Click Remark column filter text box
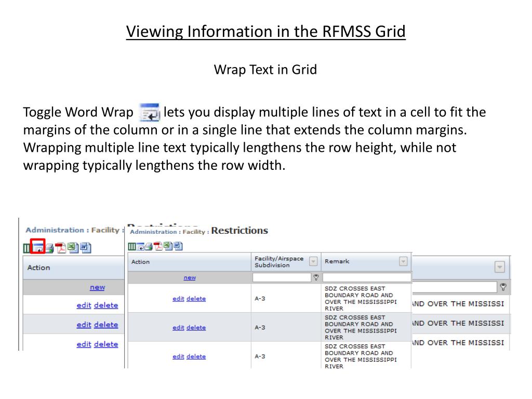 (367, 277)
